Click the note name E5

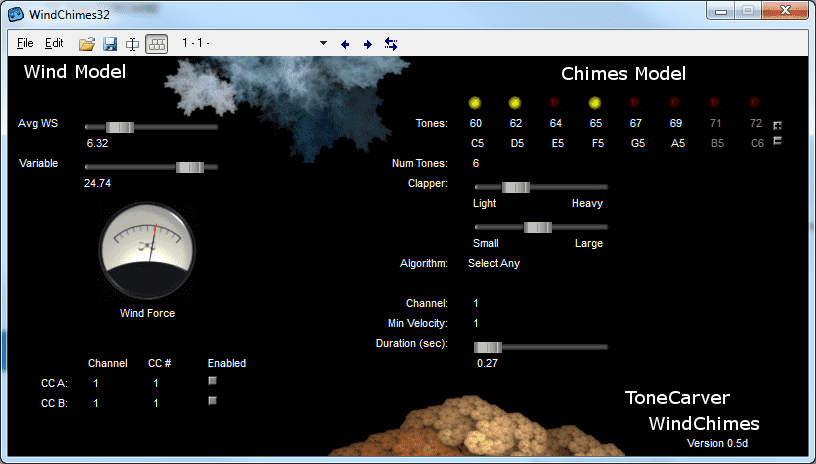point(557,143)
